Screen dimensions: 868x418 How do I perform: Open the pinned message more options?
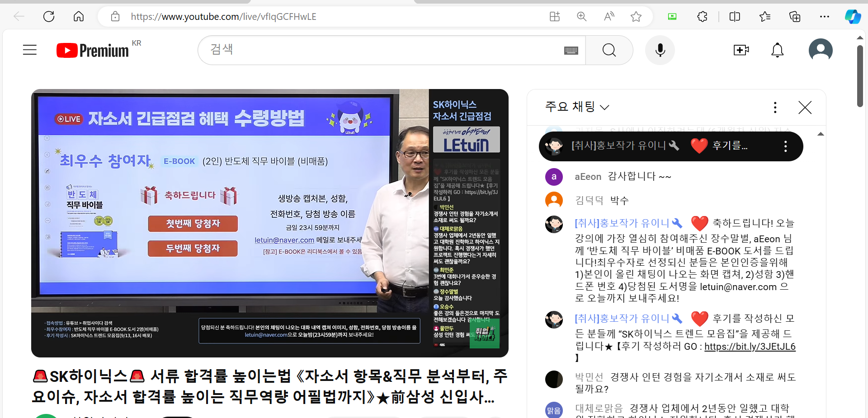(x=785, y=146)
